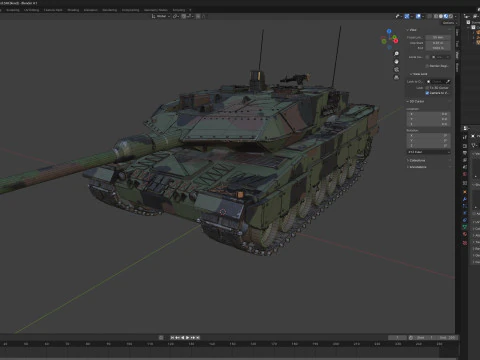Play animation in reverse
This screenshot has width=480, height=360.
[x=182, y=337]
